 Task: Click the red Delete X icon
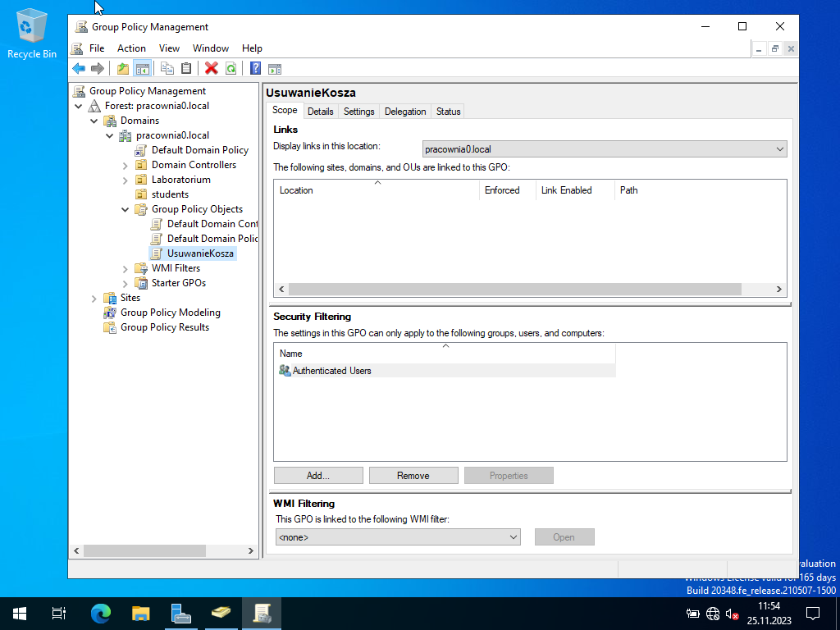click(x=212, y=69)
